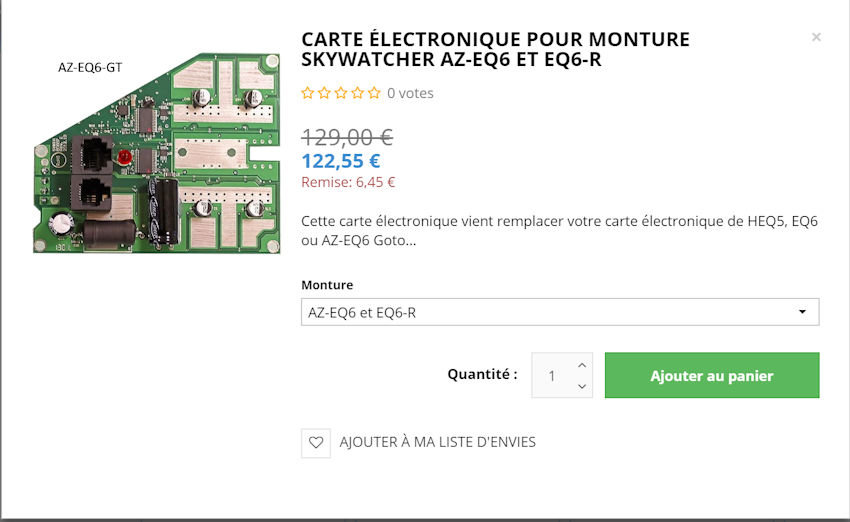Click the second rating star
The height and width of the screenshot is (522, 850).
pyautogui.click(x=324, y=93)
